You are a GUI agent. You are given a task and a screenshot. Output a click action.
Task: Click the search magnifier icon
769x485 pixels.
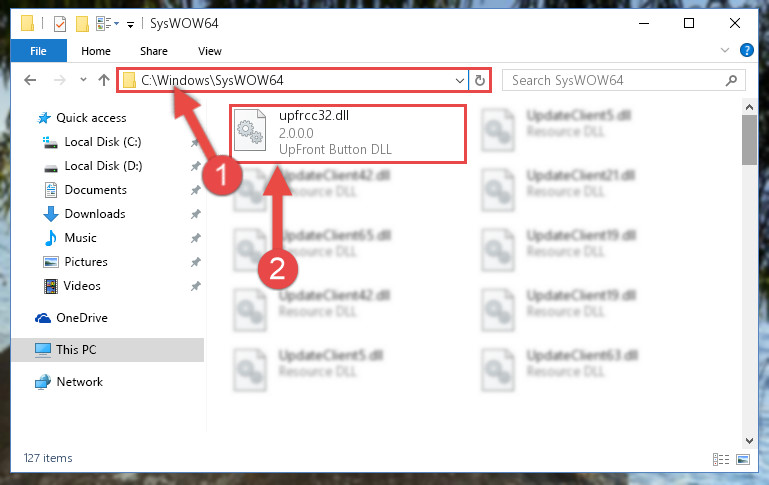coord(731,80)
